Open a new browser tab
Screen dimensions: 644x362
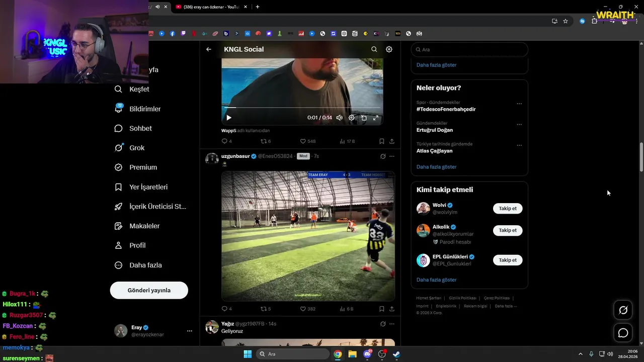(258, 7)
